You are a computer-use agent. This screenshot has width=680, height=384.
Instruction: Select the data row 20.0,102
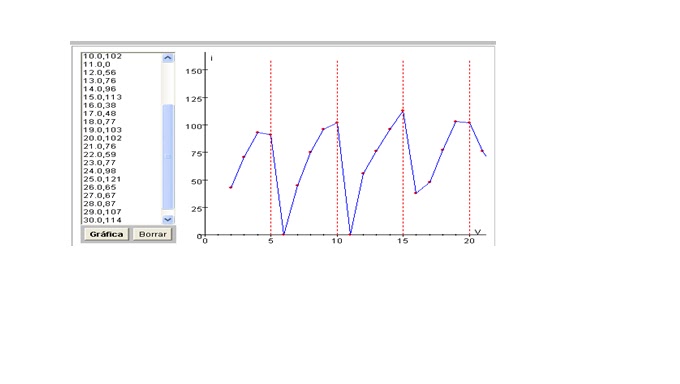tap(102, 138)
